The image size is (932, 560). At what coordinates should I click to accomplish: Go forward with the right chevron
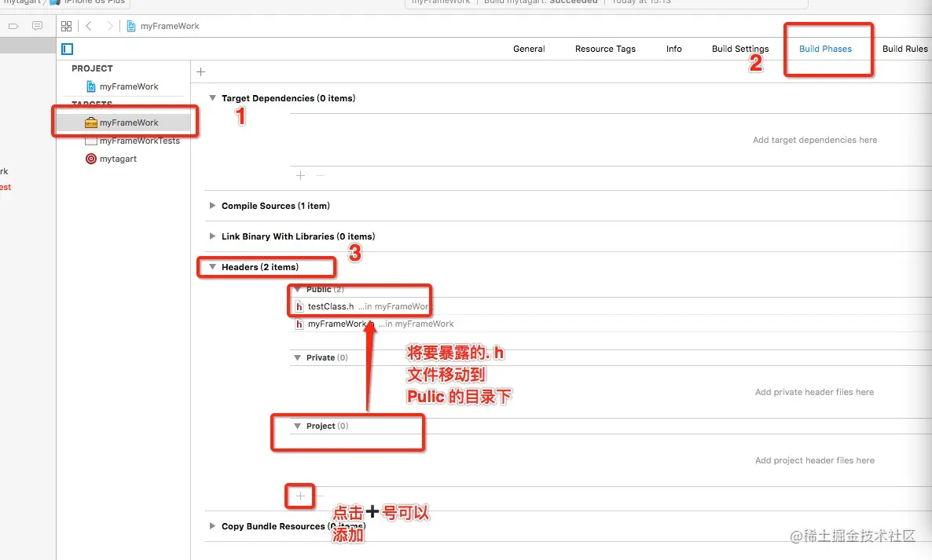point(109,26)
